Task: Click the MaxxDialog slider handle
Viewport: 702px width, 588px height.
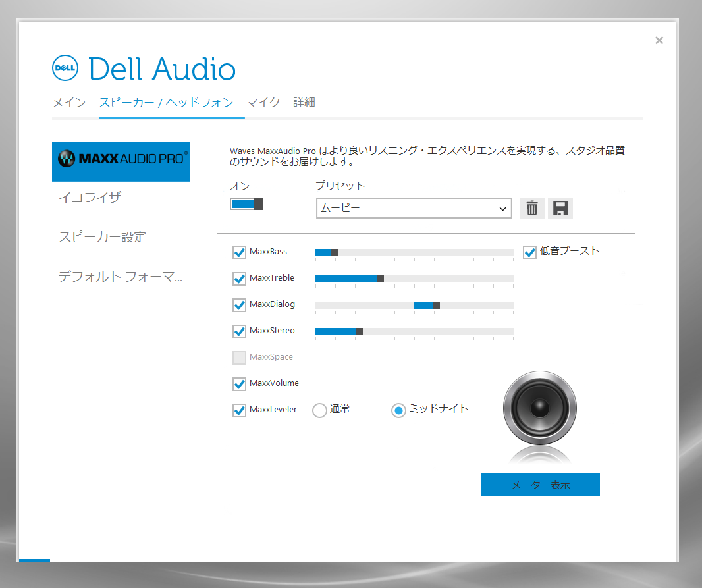Action: pyautogui.click(x=436, y=305)
